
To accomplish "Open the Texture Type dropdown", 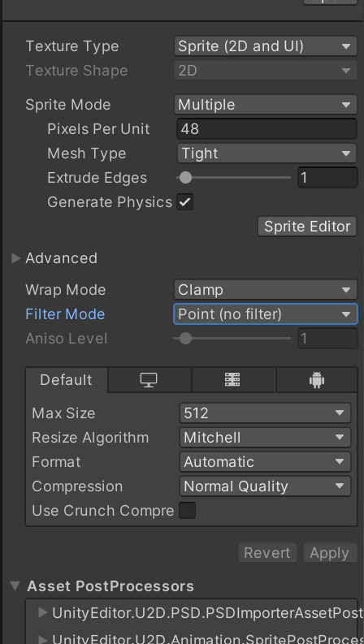I will 266,46.
